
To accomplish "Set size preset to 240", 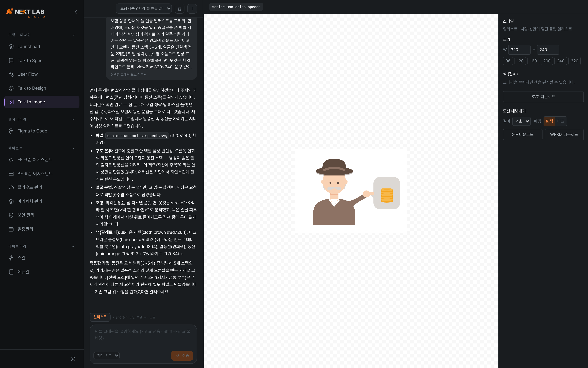I will (x=561, y=61).
